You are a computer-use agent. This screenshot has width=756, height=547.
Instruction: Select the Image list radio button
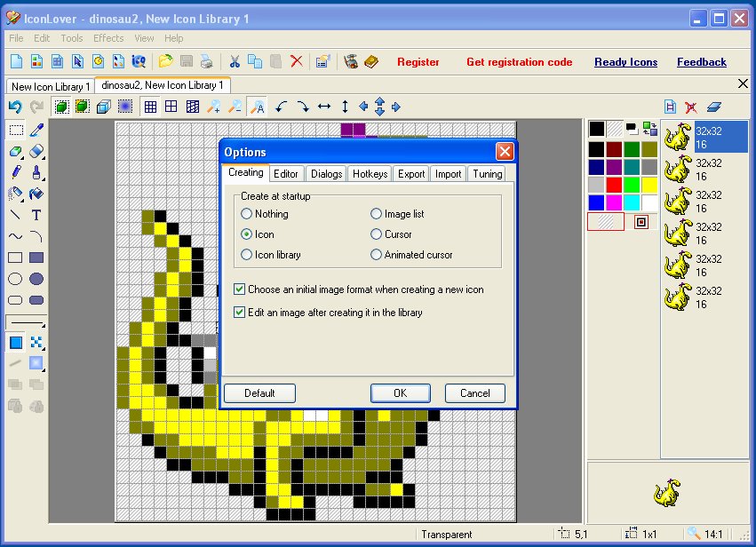click(397, 213)
